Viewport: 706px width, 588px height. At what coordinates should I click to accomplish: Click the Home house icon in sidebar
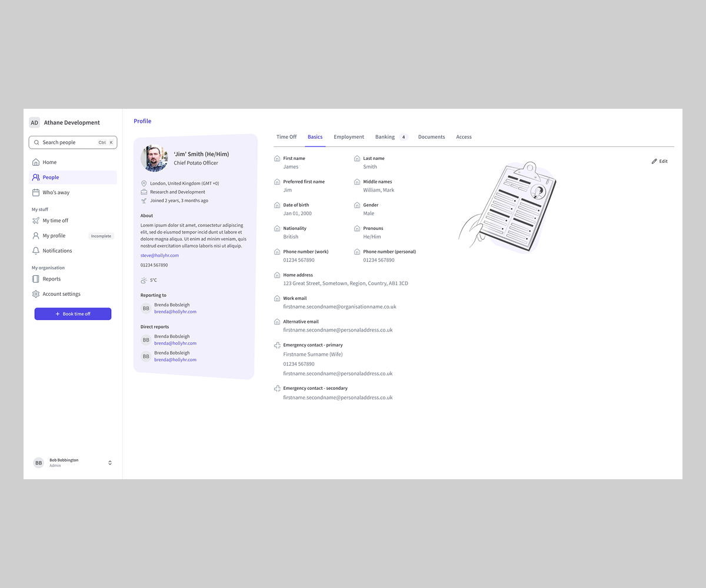tap(36, 162)
